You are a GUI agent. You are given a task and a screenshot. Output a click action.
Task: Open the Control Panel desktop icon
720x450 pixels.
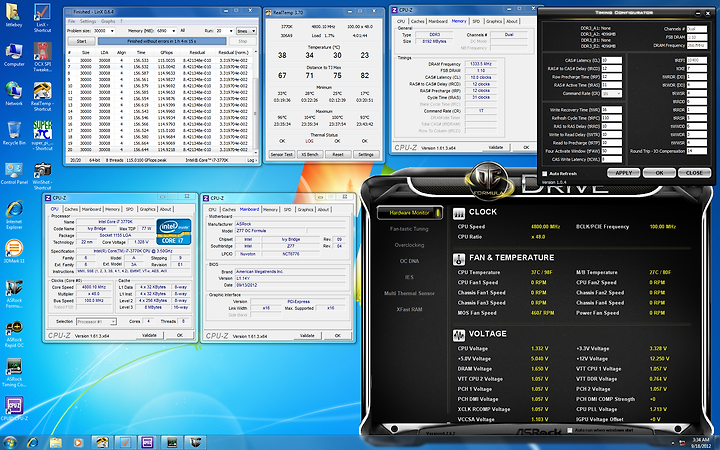click(x=14, y=173)
